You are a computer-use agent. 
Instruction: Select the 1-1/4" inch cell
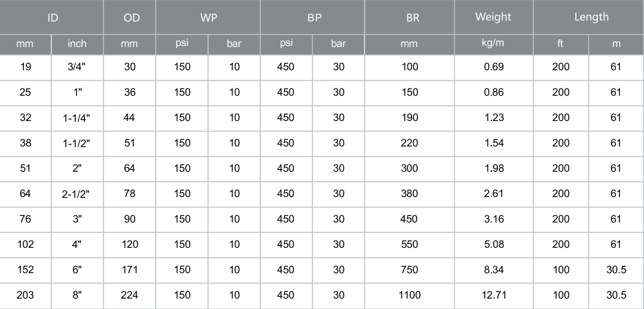77,119
